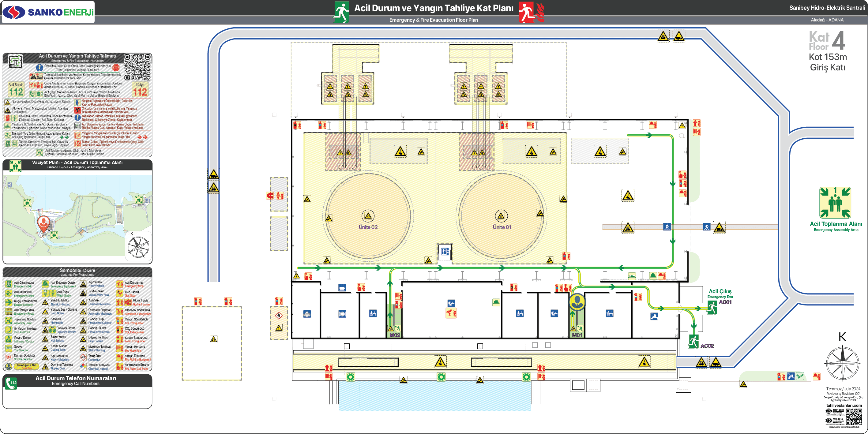Click the site layout map thumbnail
Screen dimensions: 868x434
click(77, 216)
